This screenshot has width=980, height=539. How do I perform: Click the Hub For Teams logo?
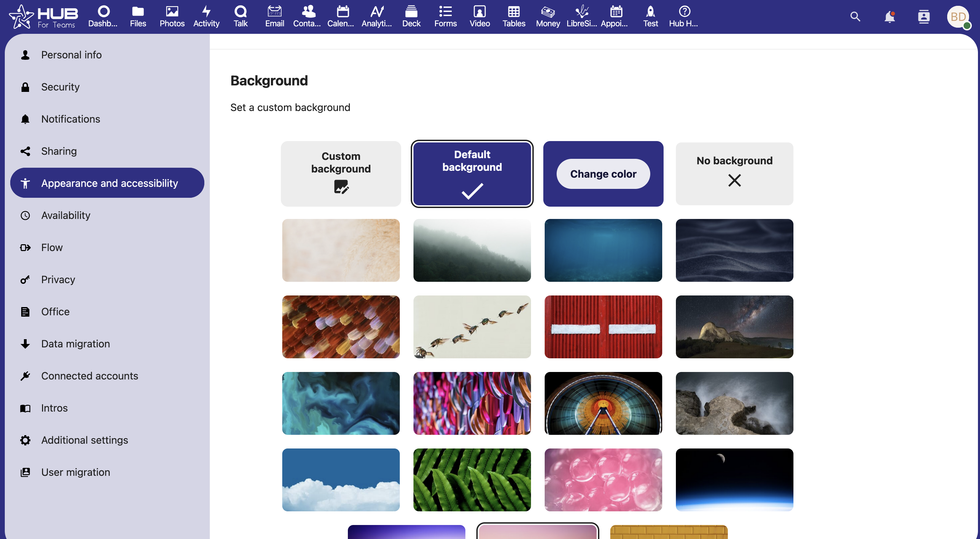click(x=43, y=17)
